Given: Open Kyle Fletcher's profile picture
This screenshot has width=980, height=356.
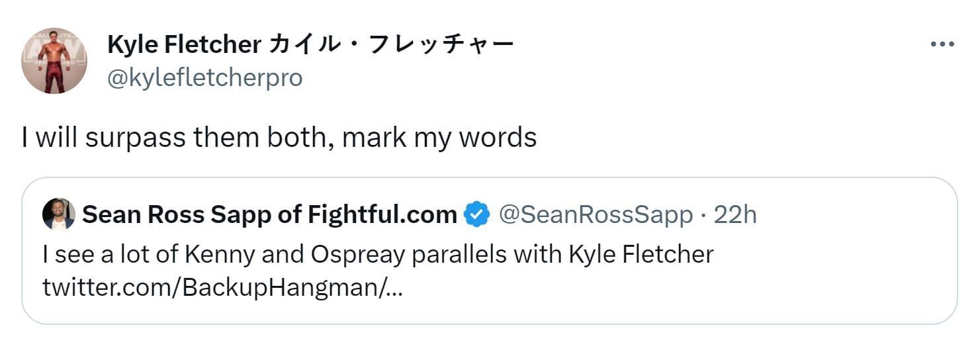Looking at the screenshot, I should click(x=54, y=60).
